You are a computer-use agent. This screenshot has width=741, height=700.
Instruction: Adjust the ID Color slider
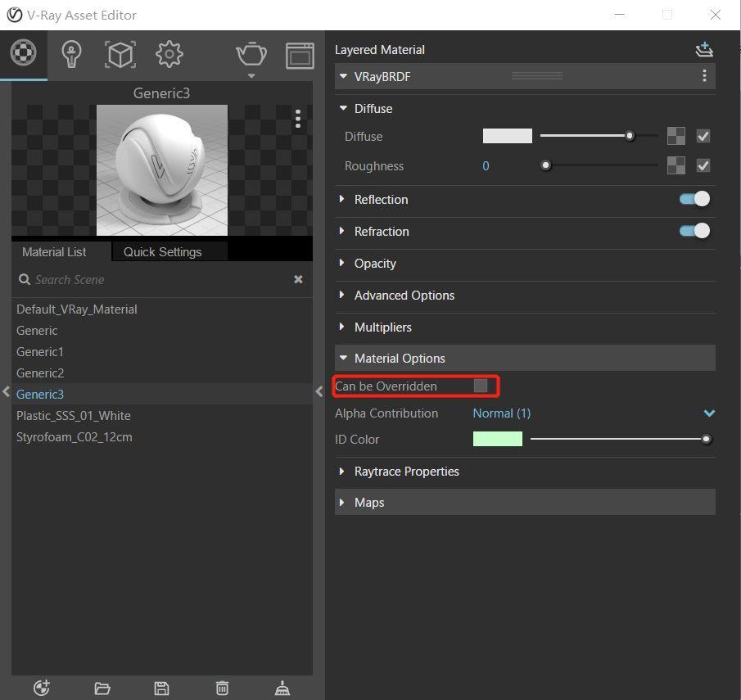click(x=621, y=439)
